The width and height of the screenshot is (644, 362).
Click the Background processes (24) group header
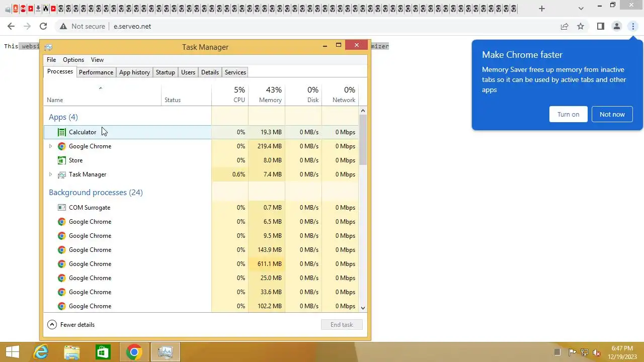tap(96, 193)
